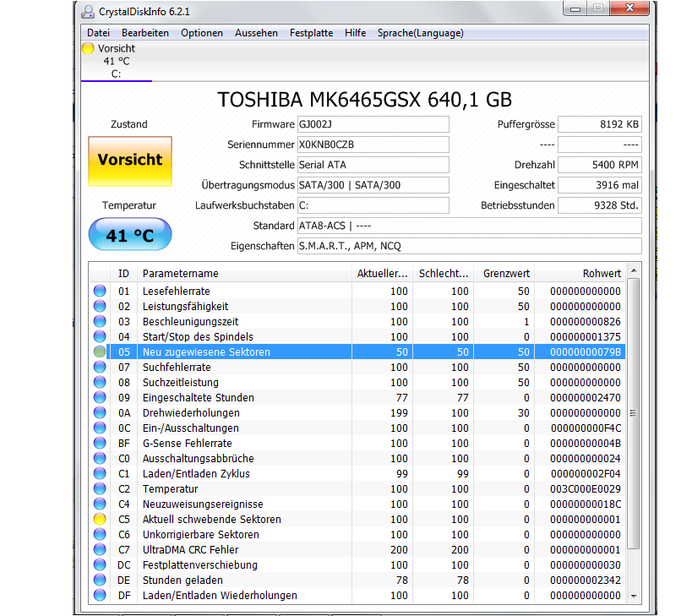Select the C: drive entry with yellow status
This screenshot has height=616, width=692.
coord(117,61)
